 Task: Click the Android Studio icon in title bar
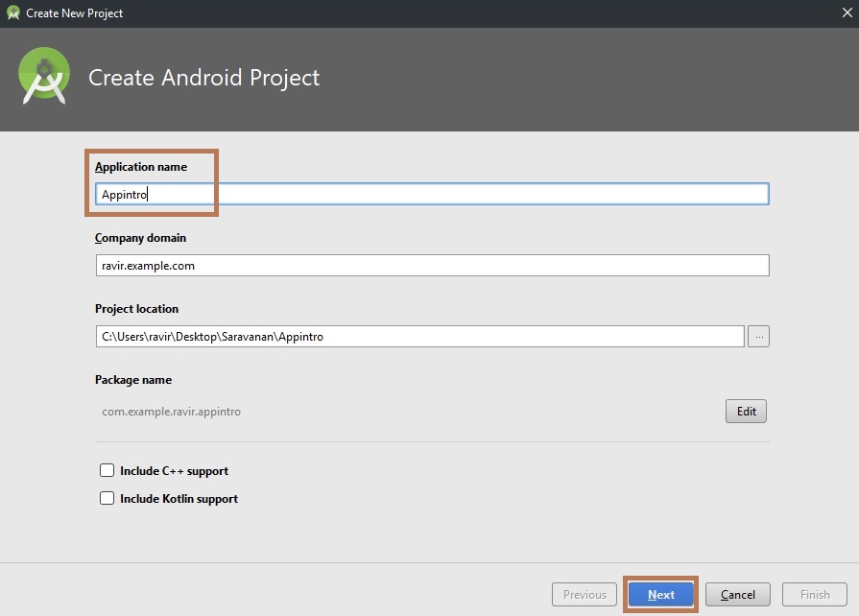coord(13,13)
